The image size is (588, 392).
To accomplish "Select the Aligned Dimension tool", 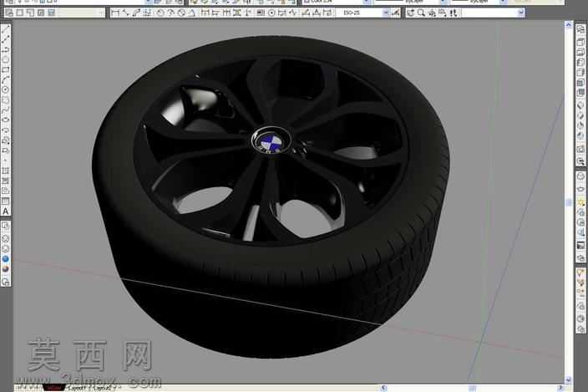I will coord(125,13).
